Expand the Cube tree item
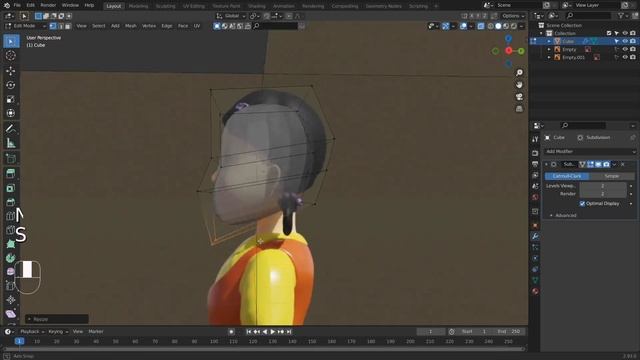This screenshot has width=640, height=360. click(x=549, y=41)
